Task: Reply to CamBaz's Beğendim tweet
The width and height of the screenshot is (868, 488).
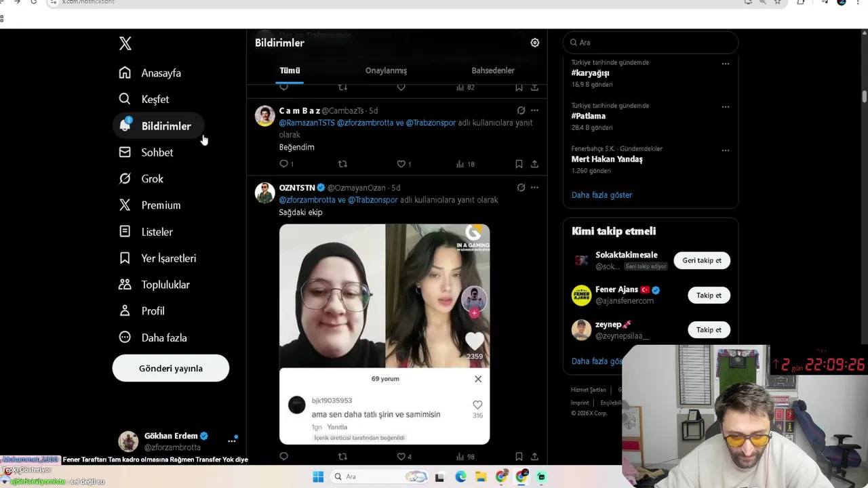Action: click(x=284, y=164)
